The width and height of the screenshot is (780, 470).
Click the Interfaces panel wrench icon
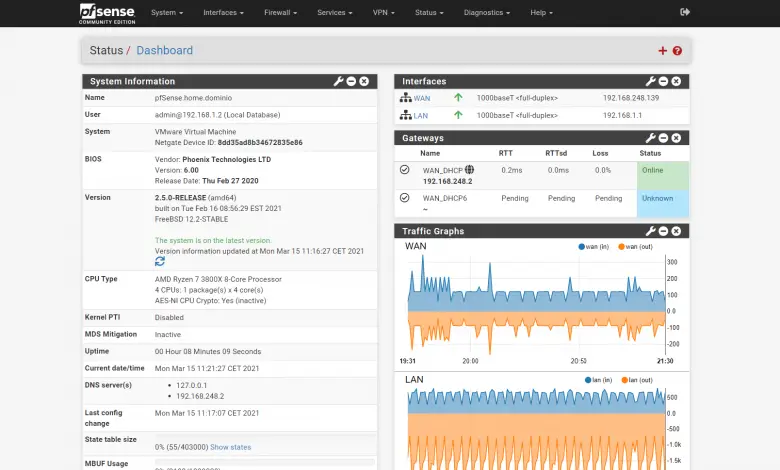pyautogui.click(x=651, y=81)
